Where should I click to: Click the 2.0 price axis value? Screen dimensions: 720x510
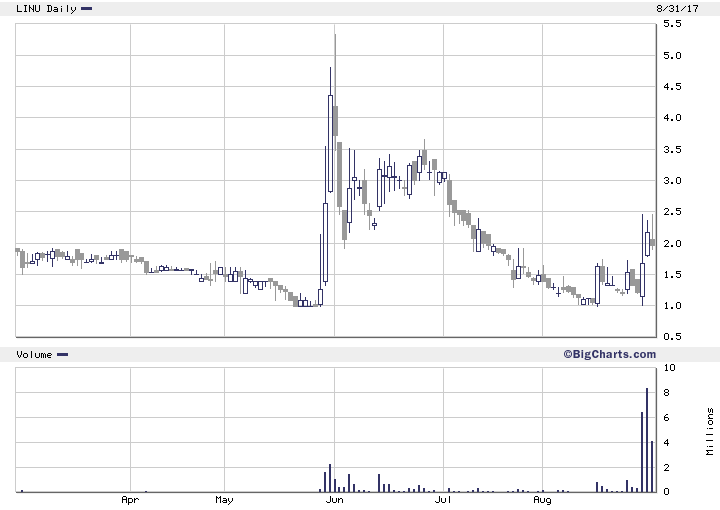point(672,244)
